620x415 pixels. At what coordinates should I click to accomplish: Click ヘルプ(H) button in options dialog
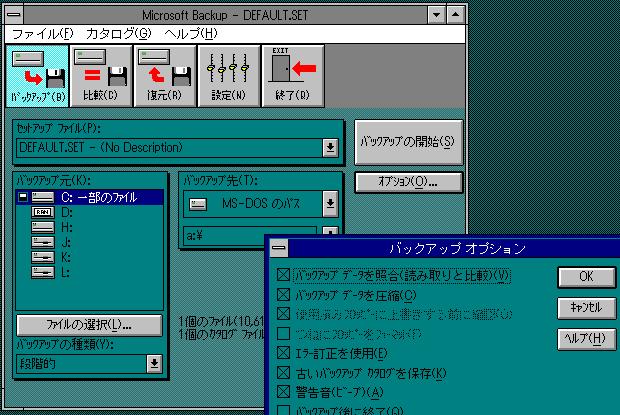(586, 339)
